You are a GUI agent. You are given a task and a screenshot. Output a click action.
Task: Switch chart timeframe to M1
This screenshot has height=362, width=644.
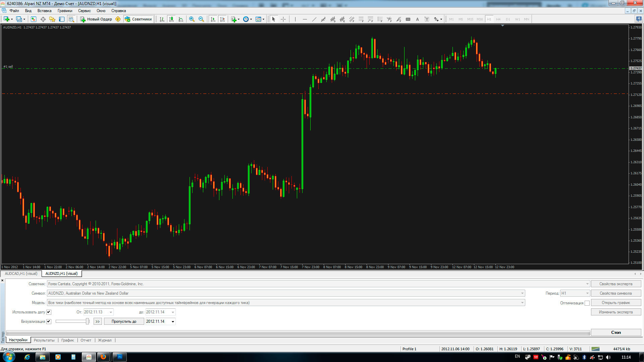pyautogui.click(x=451, y=19)
